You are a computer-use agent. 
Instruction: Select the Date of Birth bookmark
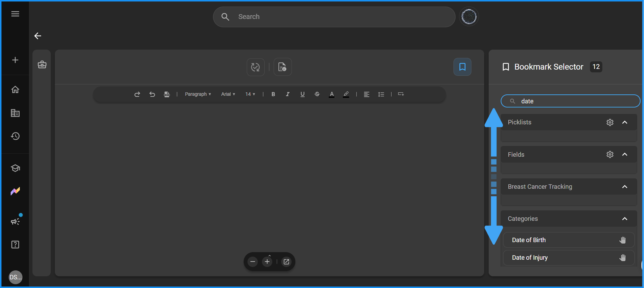coord(569,240)
